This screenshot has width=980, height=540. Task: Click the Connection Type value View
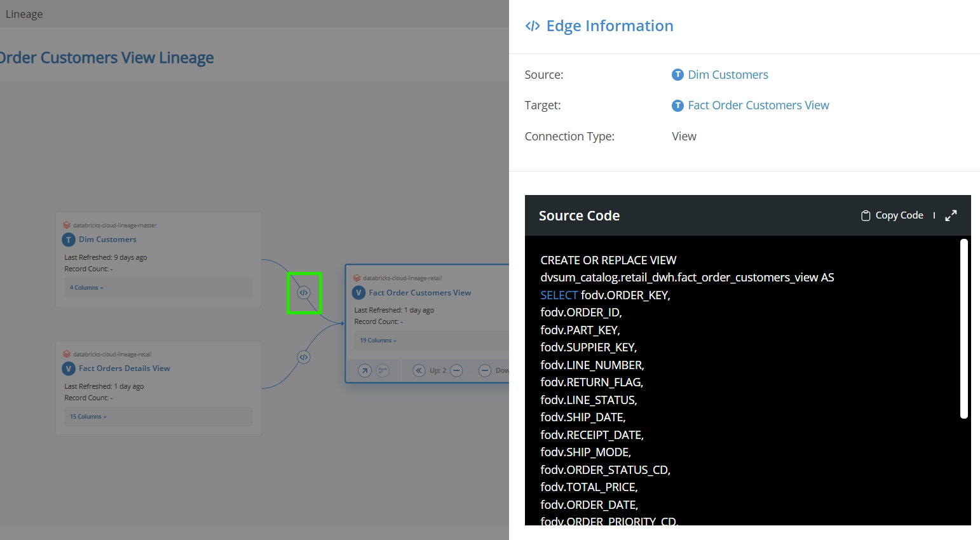tap(684, 137)
